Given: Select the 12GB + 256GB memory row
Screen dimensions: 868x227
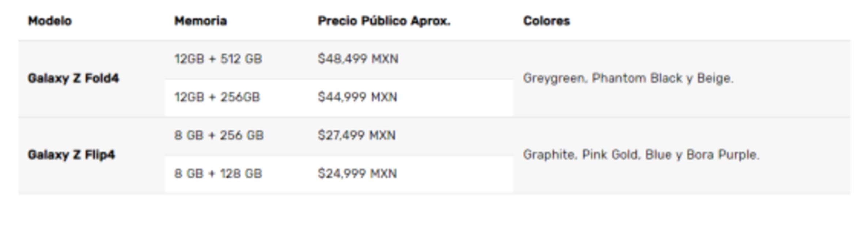Looking at the screenshot, I should [x=217, y=97].
